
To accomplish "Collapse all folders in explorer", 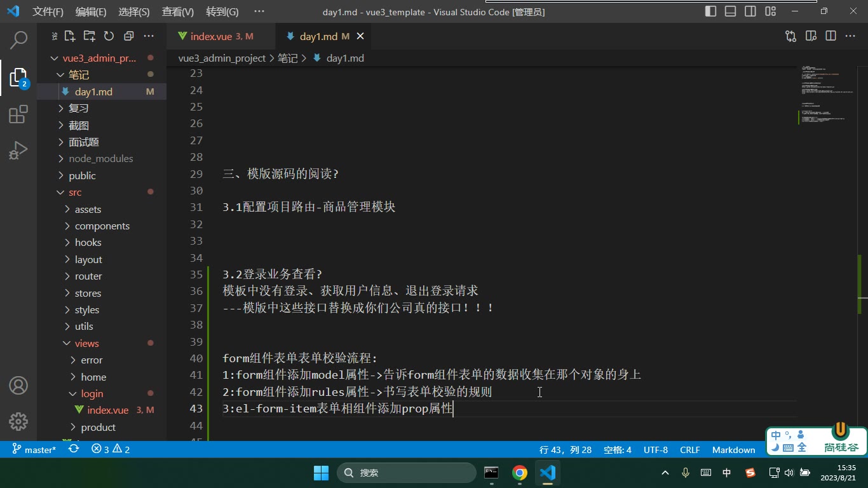I will (x=128, y=36).
